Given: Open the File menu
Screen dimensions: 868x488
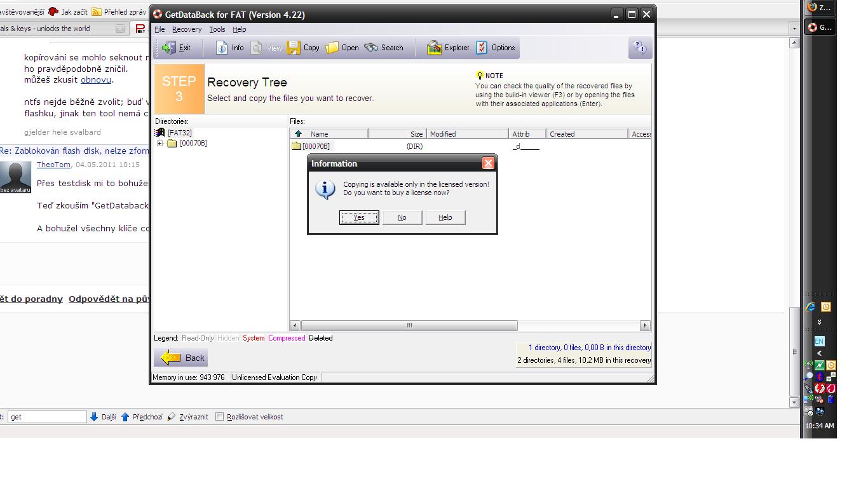Looking at the screenshot, I should [159, 29].
